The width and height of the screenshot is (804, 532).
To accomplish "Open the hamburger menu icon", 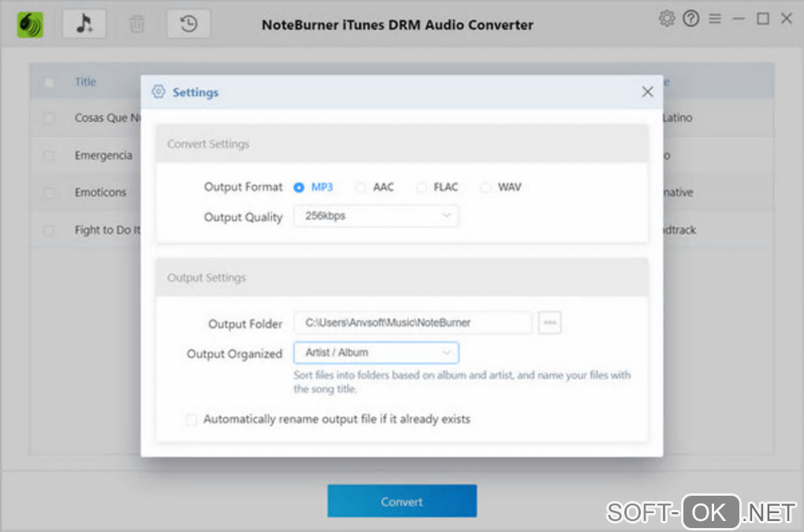I will [715, 19].
